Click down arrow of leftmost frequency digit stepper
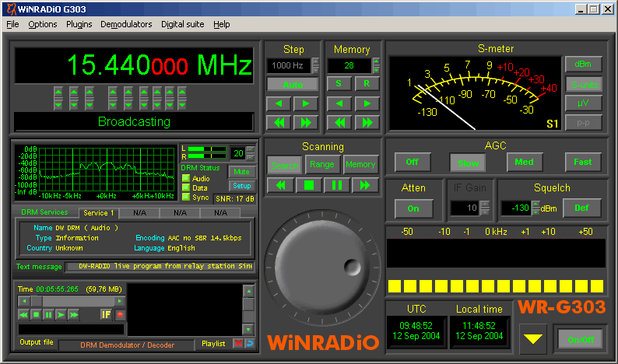 coord(58,104)
